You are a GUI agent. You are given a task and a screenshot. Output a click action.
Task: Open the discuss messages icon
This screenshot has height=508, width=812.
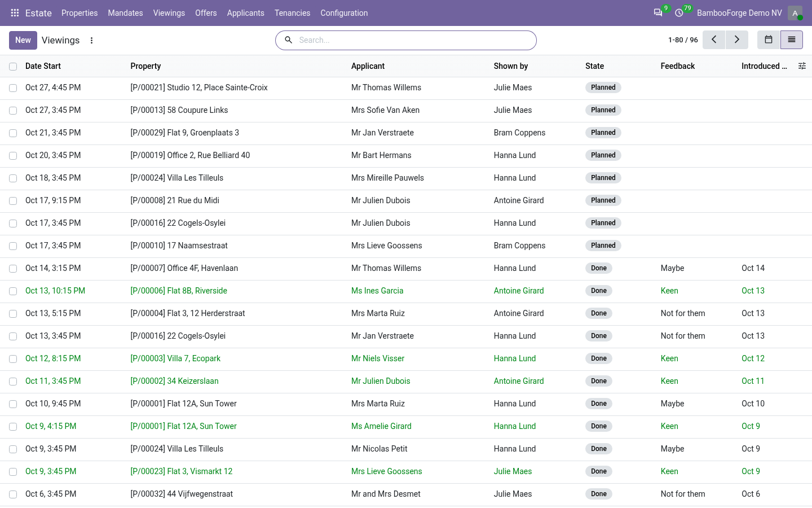(658, 13)
